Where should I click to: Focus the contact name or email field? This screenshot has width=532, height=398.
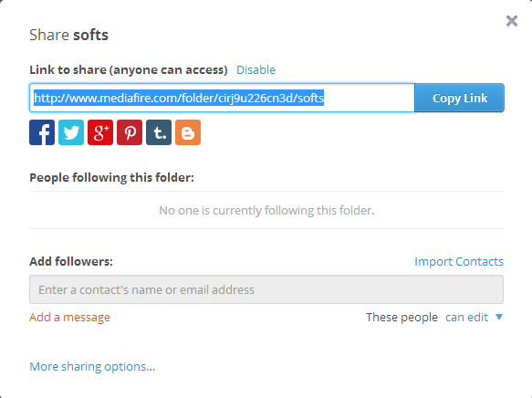coord(266,289)
